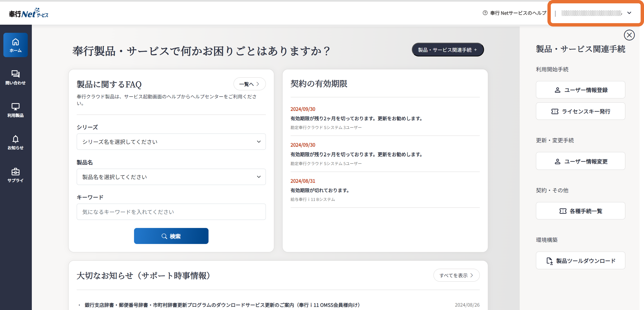Open the 利用製品 sidebar item
The width and height of the screenshot is (644, 310).
(x=16, y=110)
